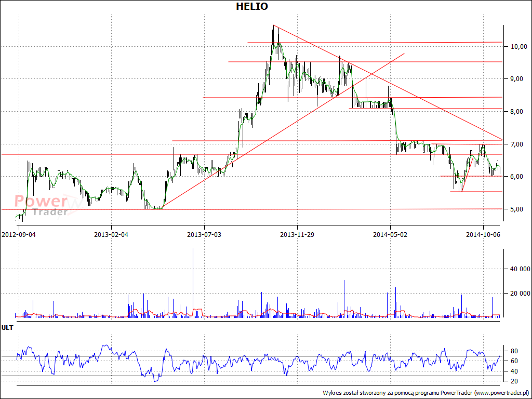
Task: Select the 2014-10-06 date label
Action: pyautogui.click(x=483, y=234)
